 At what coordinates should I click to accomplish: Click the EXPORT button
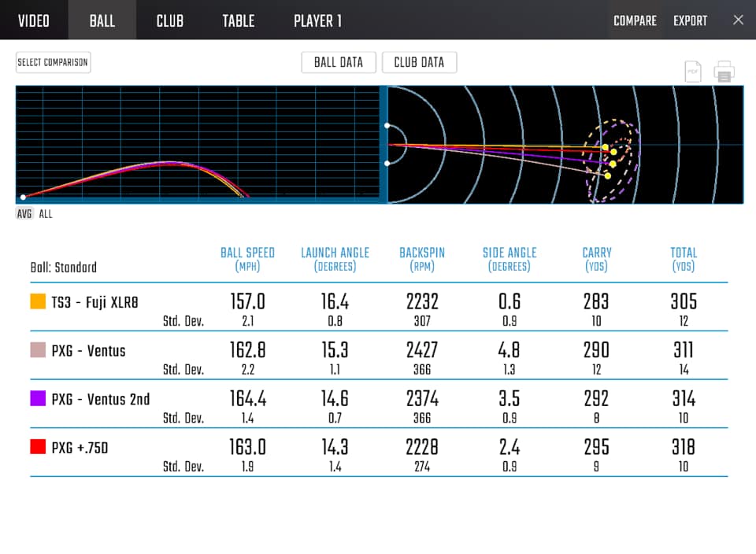click(690, 20)
